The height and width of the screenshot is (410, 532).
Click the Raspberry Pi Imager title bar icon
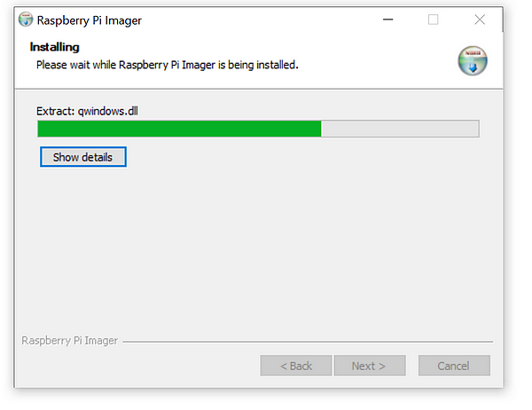[26, 20]
